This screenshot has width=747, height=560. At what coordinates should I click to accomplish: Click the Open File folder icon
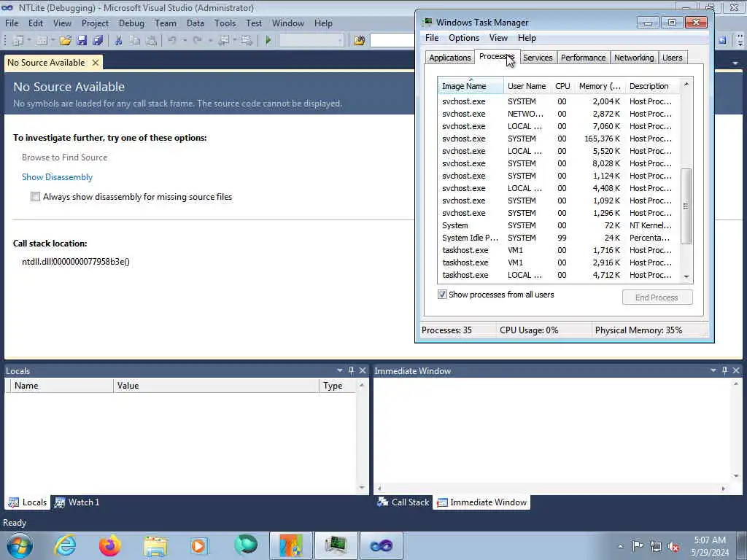point(65,41)
